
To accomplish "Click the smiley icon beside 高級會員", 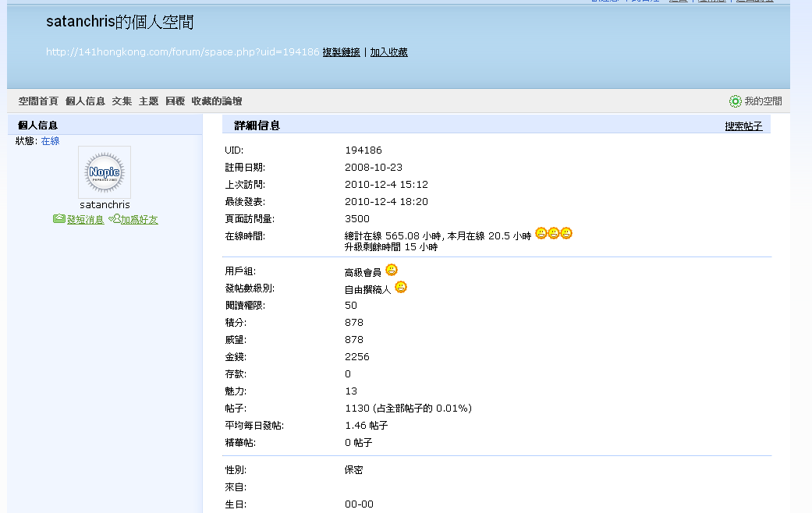I will coord(392,270).
